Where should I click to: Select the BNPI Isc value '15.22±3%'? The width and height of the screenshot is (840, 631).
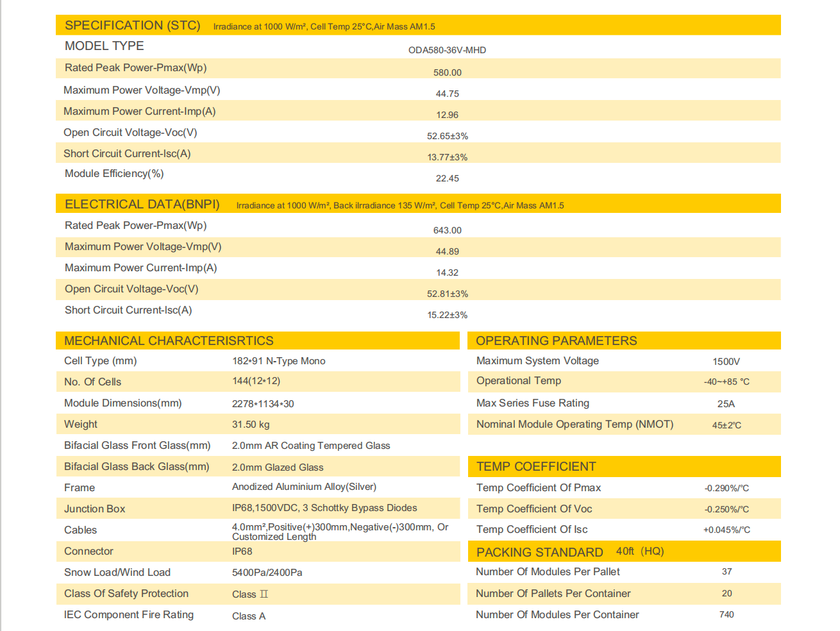tap(448, 315)
